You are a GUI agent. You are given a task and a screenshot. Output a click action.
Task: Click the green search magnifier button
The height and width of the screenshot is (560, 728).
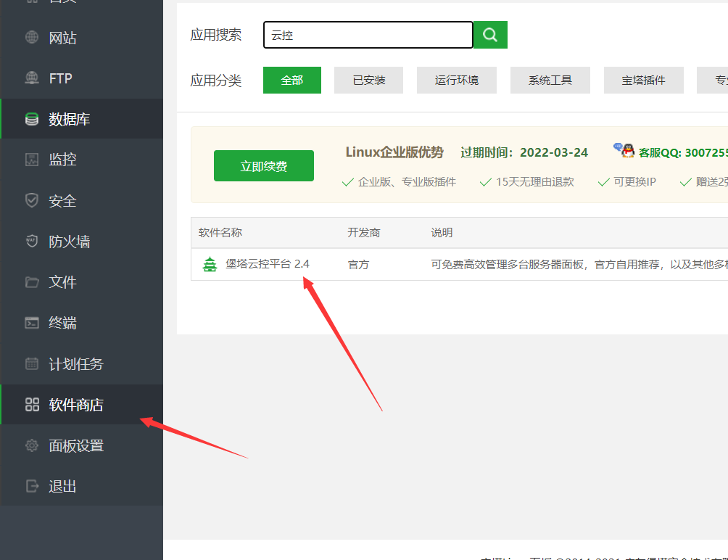[490, 35]
